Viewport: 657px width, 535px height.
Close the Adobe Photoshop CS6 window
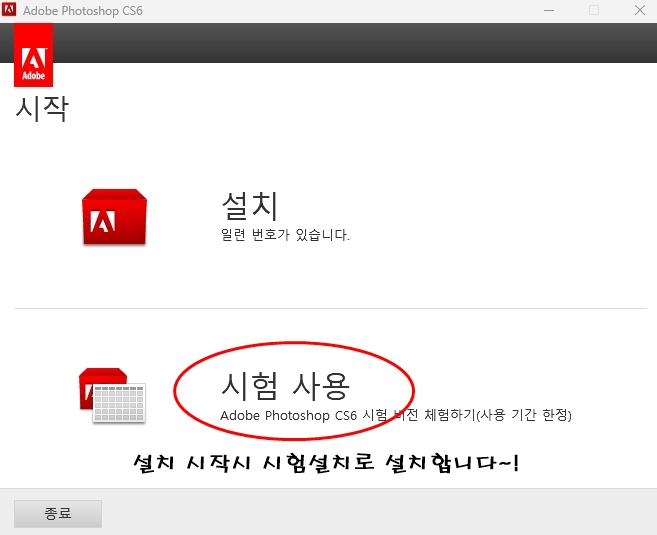pyautogui.click(x=640, y=10)
